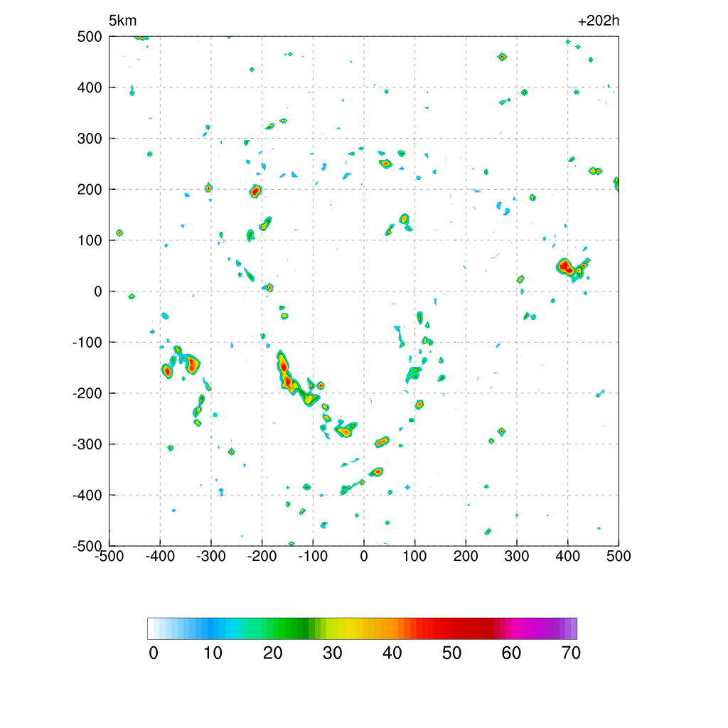The height and width of the screenshot is (728, 728).
Task: Click the colorbar label 70
Action: [x=571, y=653]
